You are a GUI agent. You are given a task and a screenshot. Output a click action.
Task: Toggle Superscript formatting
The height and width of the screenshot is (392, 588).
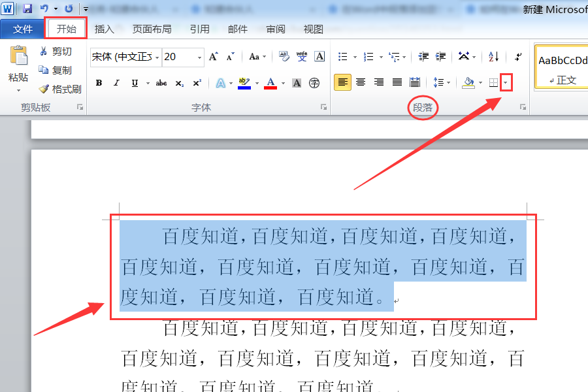point(197,83)
